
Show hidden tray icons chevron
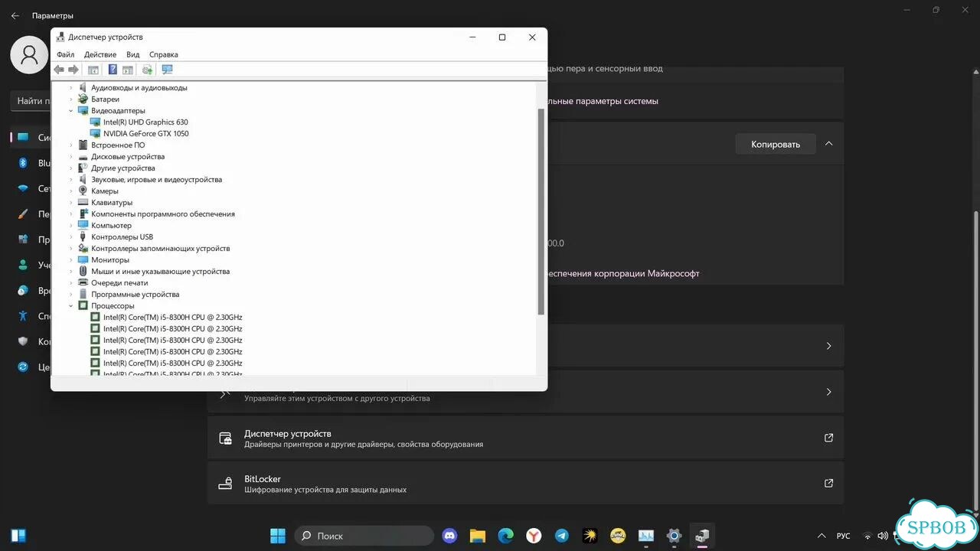pos(822,536)
